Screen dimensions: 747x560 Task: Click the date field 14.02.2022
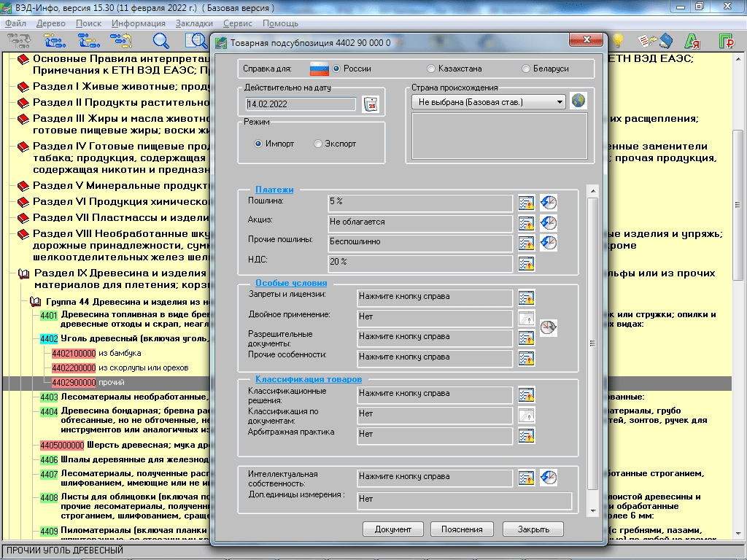pos(301,104)
